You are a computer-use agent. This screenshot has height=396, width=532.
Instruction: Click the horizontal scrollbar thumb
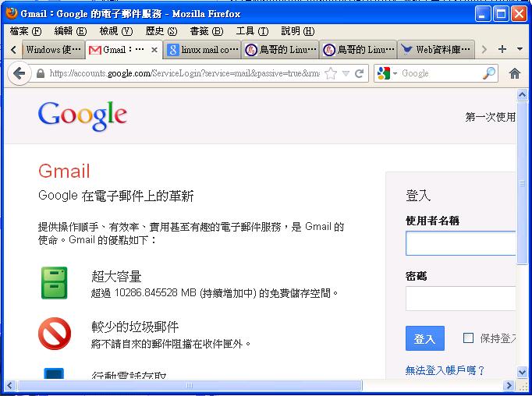click(190, 385)
